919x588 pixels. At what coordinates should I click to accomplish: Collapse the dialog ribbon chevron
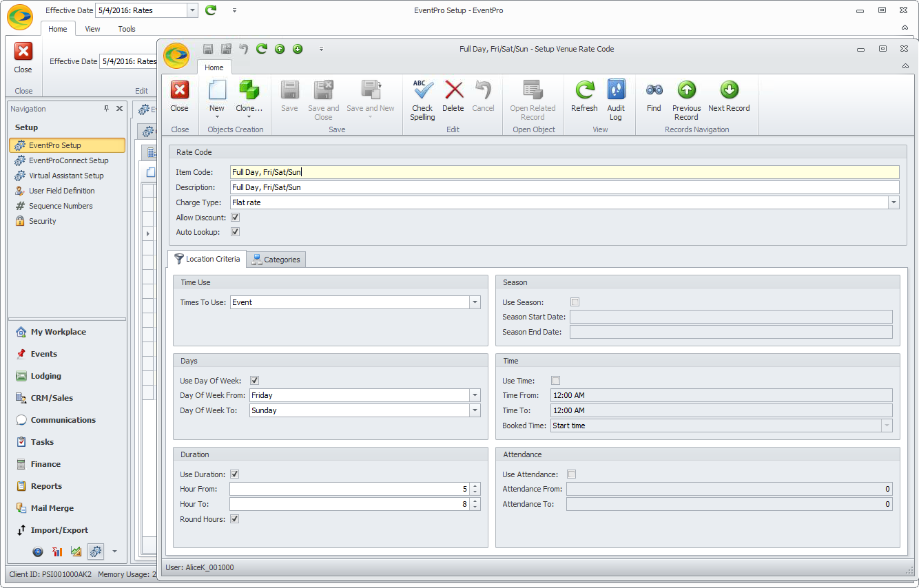click(x=905, y=66)
